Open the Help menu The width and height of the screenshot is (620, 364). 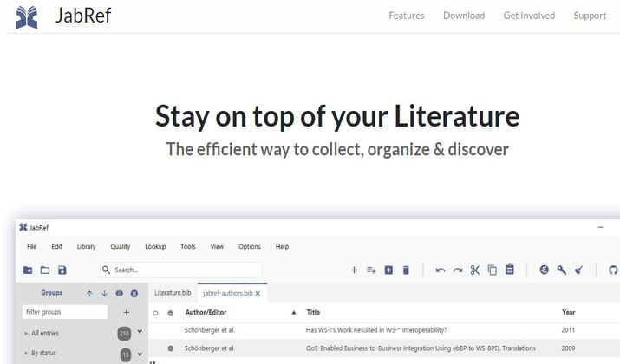(x=282, y=247)
